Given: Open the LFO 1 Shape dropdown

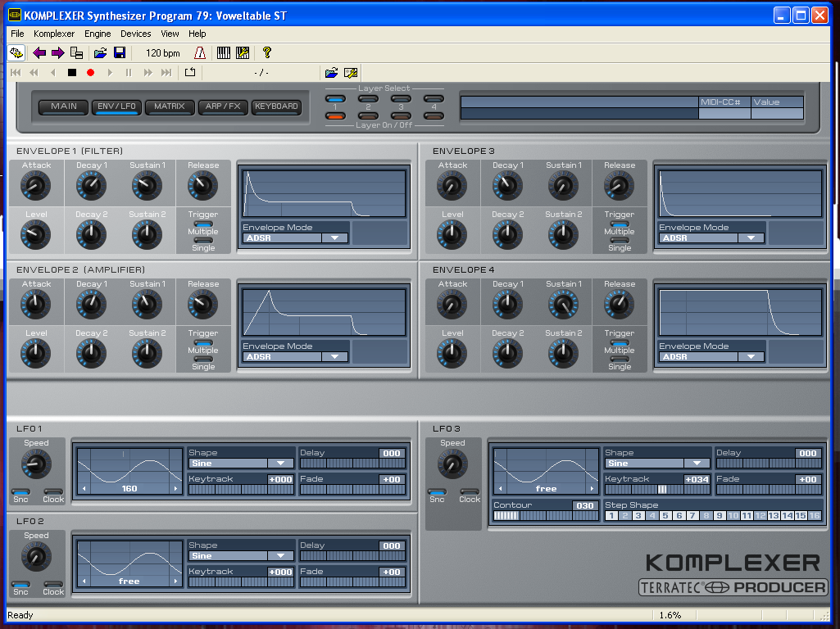Looking at the screenshot, I should [x=241, y=464].
